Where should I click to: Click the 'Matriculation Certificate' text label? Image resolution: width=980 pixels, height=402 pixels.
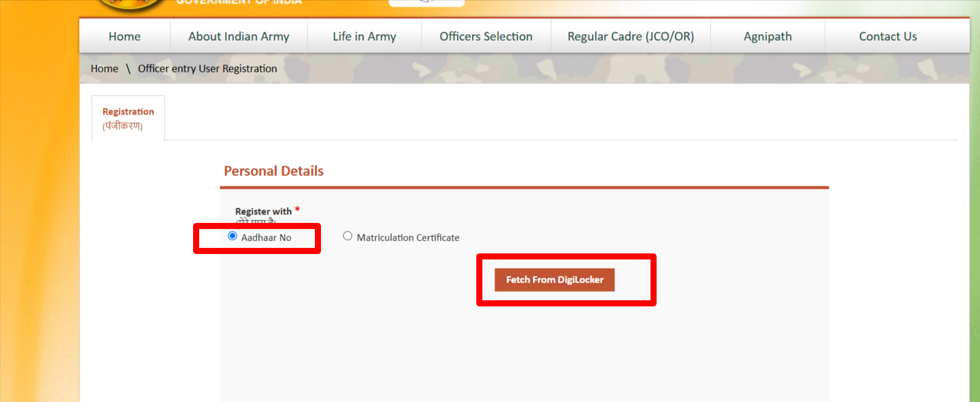tap(407, 238)
